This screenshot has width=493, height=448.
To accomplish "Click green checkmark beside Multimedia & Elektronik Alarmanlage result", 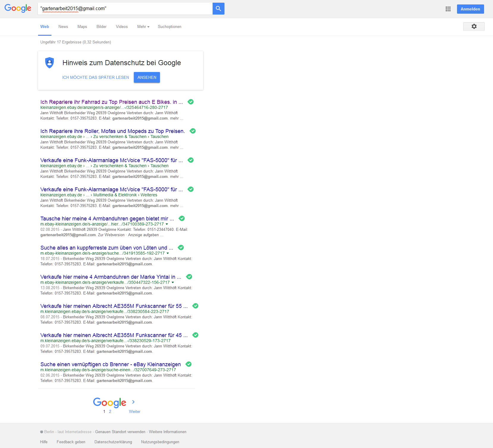I will 191,189.
